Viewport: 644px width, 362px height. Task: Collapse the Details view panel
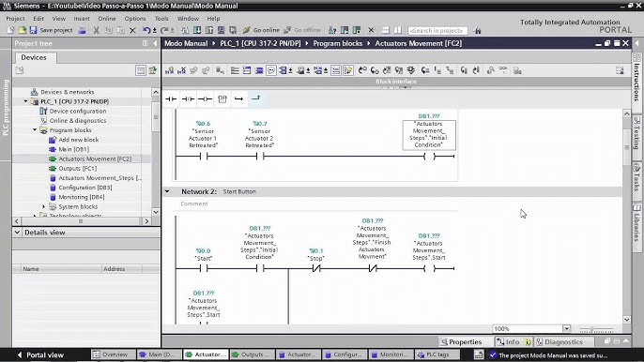(x=17, y=233)
